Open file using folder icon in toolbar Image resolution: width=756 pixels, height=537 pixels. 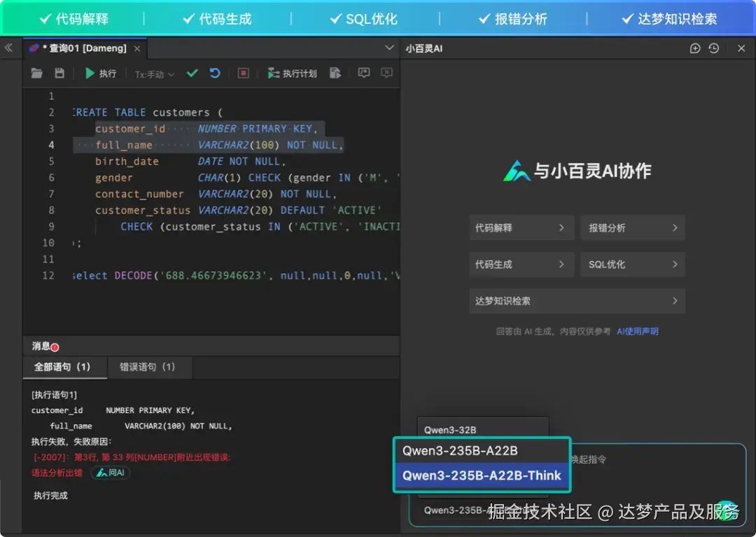tap(36, 74)
